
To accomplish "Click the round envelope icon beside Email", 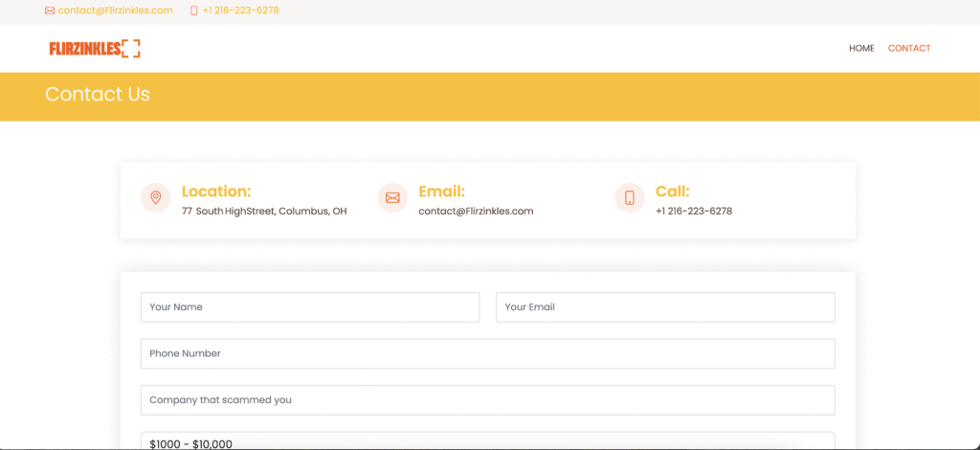I will coord(392,198).
